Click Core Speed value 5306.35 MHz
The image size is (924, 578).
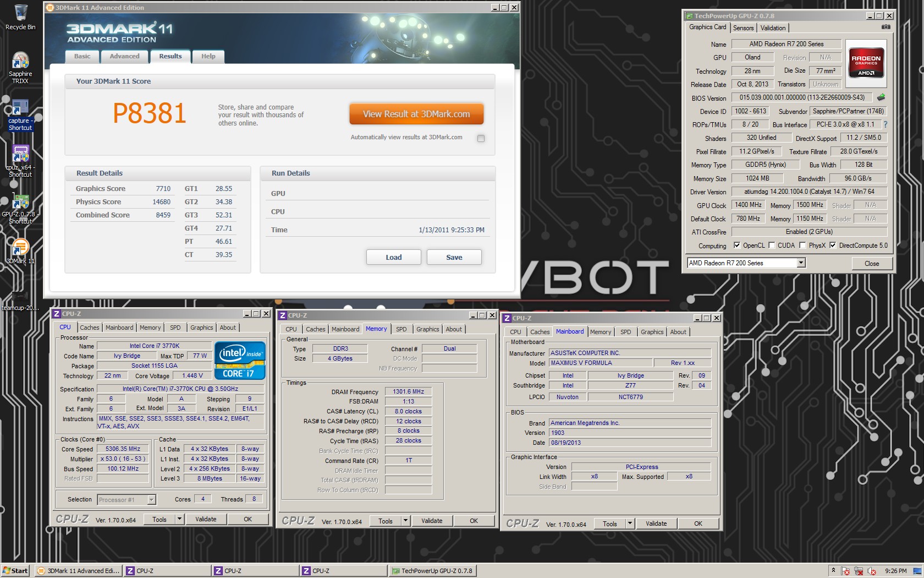123,449
